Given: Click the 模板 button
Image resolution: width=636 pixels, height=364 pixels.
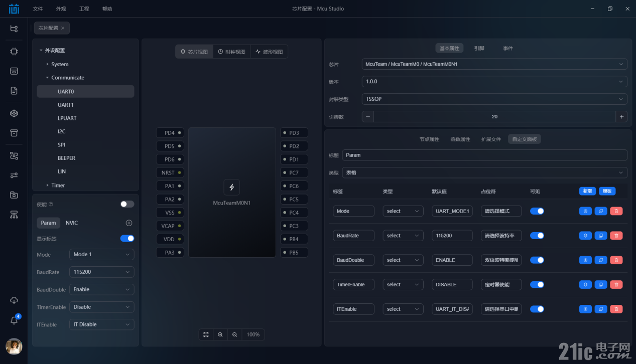Looking at the screenshot, I should tap(607, 191).
